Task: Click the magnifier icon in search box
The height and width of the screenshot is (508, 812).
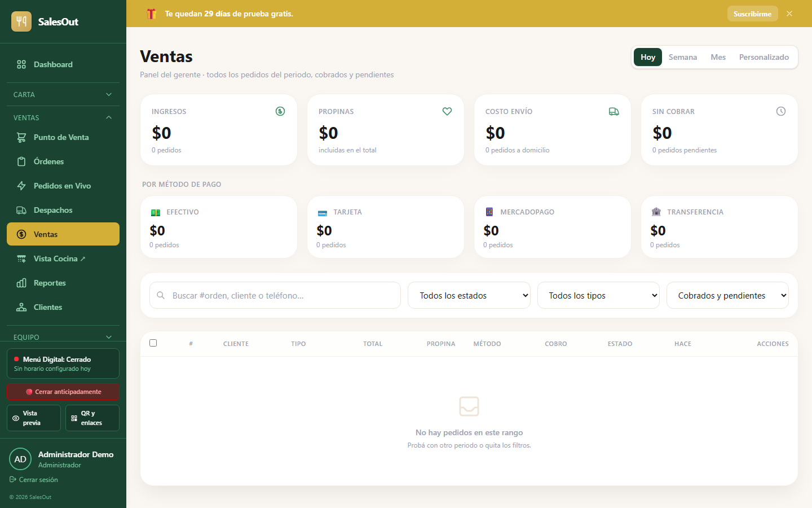Action: pyautogui.click(x=161, y=295)
